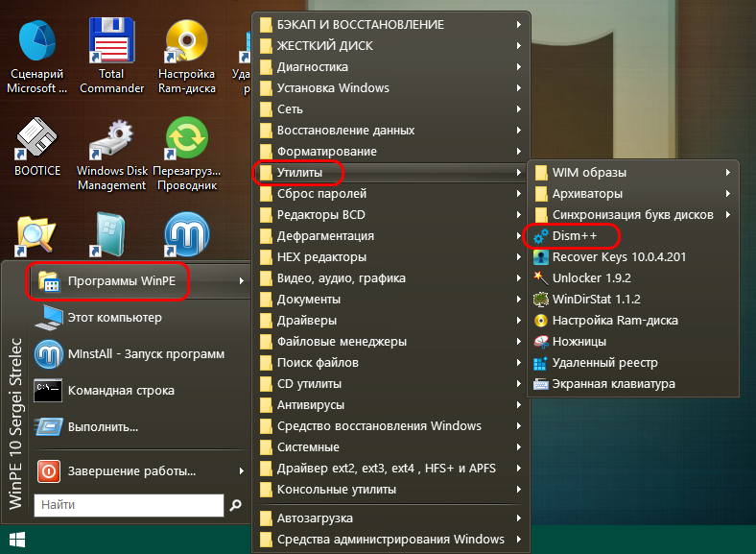
Task: Click the search magnifier icon by Найти
Action: tap(235, 505)
